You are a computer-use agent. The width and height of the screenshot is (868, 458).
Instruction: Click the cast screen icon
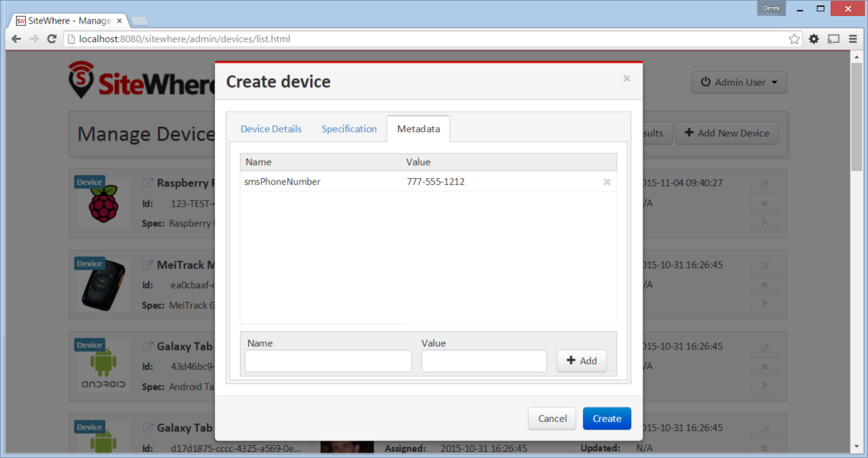pos(833,39)
